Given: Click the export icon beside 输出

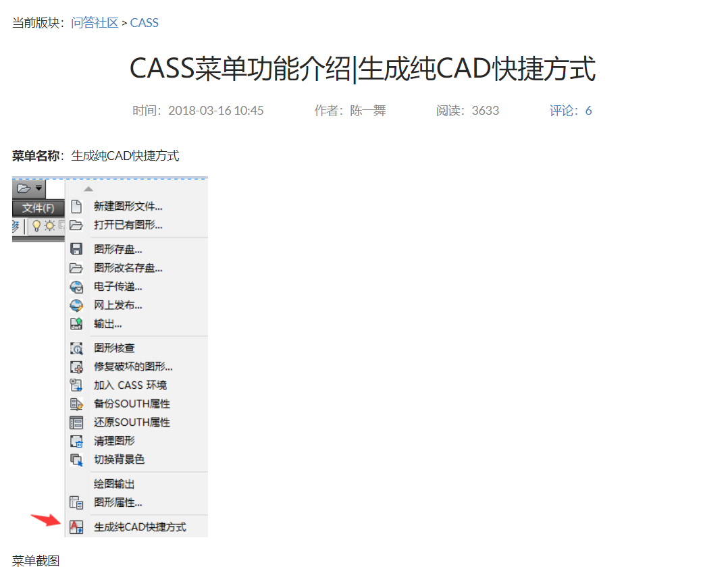Looking at the screenshot, I should click(76, 324).
